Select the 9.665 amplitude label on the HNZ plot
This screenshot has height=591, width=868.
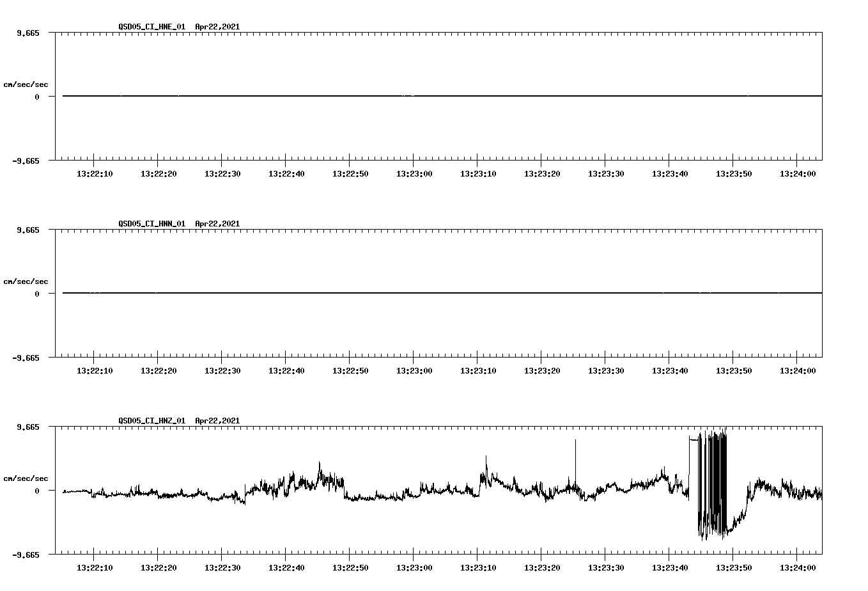pyautogui.click(x=27, y=427)
